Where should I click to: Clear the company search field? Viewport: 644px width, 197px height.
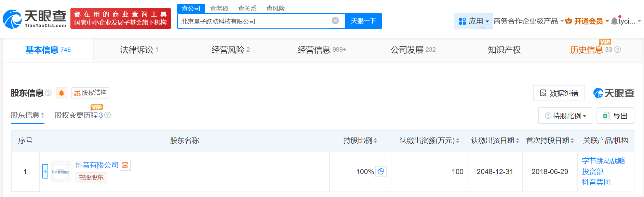pyautogui.click(x=335, y=21)
